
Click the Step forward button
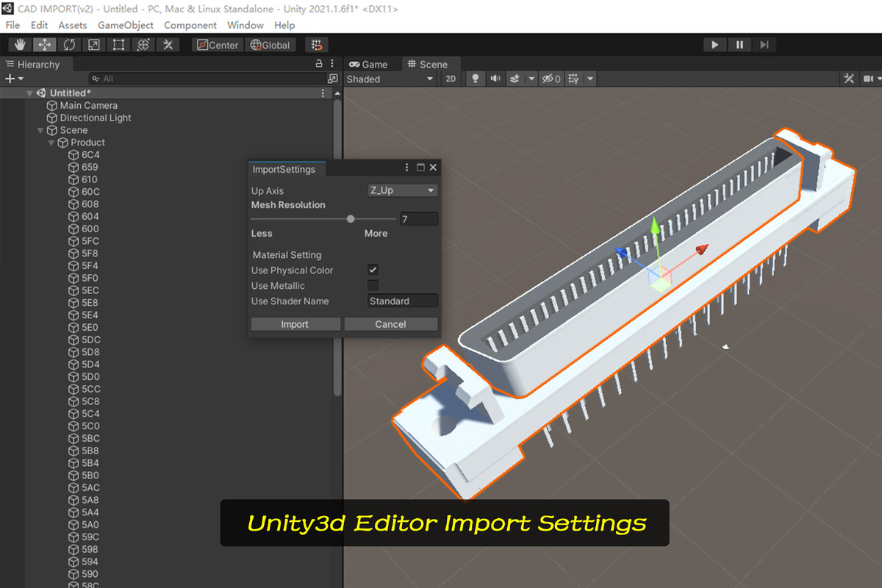click(764, 45)
